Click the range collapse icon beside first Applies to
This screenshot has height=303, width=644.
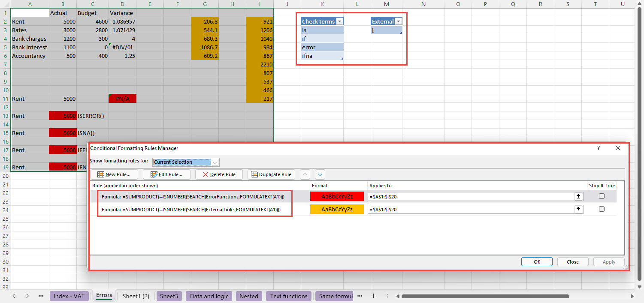click(x=578, y=196)
